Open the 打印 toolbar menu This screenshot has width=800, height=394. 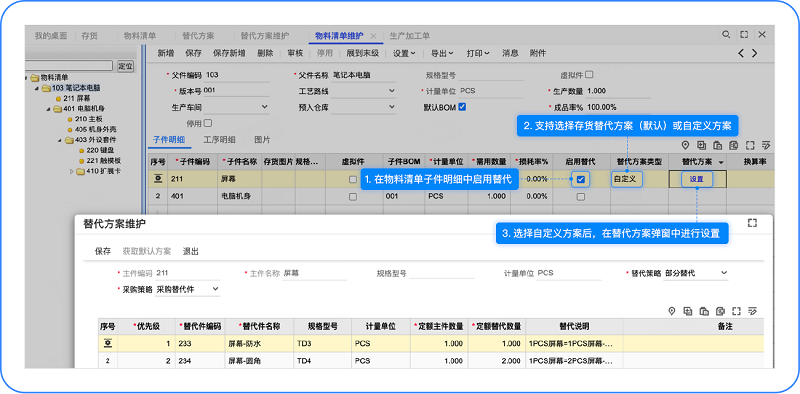[x=478, y=53]
